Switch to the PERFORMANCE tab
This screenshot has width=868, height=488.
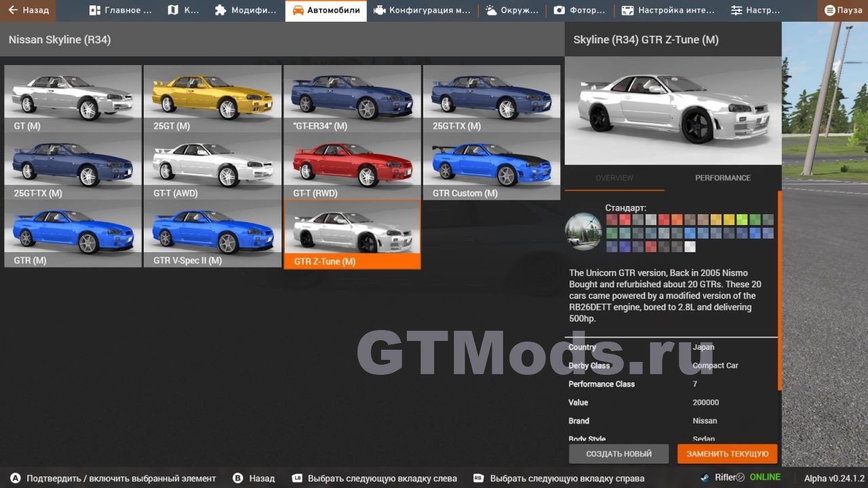pyautogui.click(x=723, y=178)
